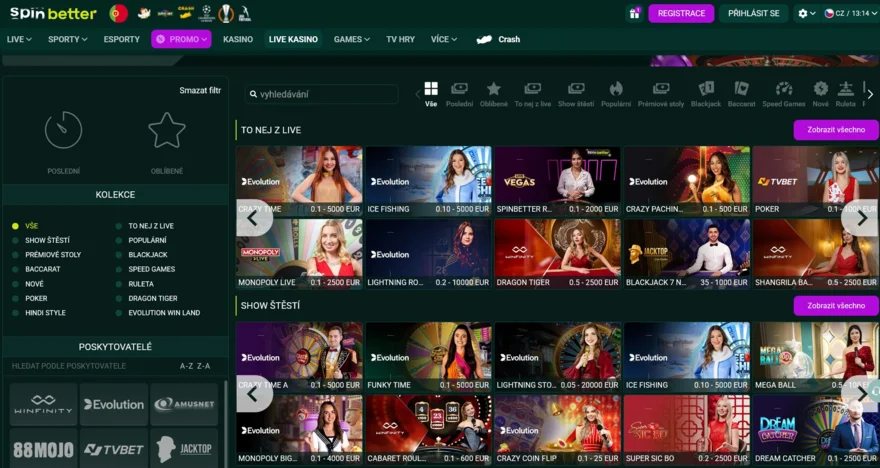
Task: Open the gift box bonus icon
Action: 634,13
